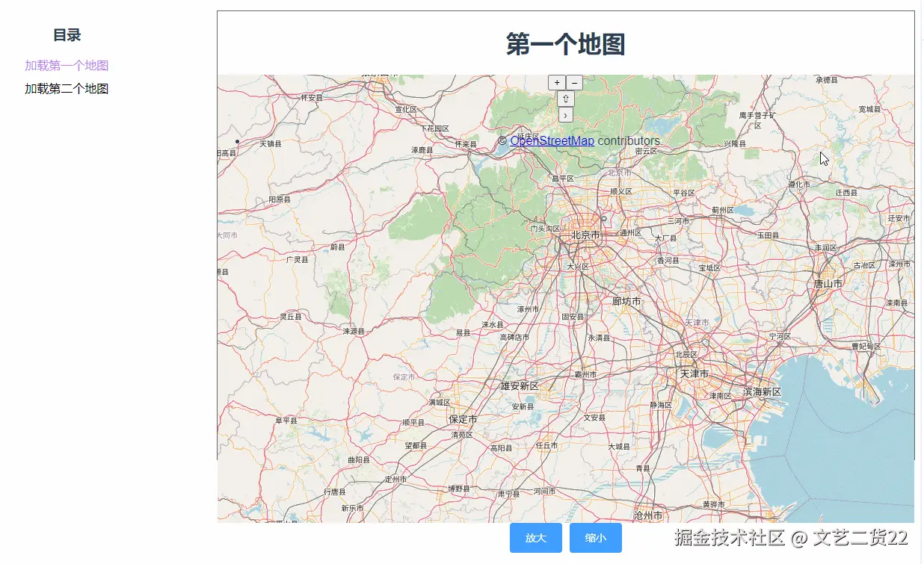Screen dimensions: 924x564
Task: Reset map rotation with the up-arrow control
Action: (566, 99)
